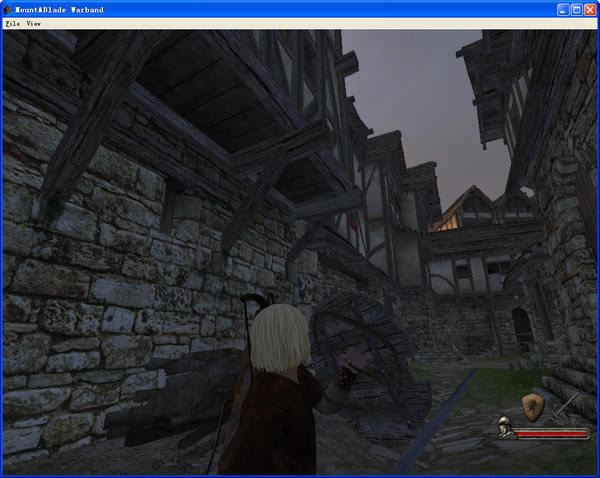The height and width of the screenshot is (478, 600).
Task: Click the Mount&Blade Warband title bar icon
Action: pyautogui.click(x=9, y=8)
